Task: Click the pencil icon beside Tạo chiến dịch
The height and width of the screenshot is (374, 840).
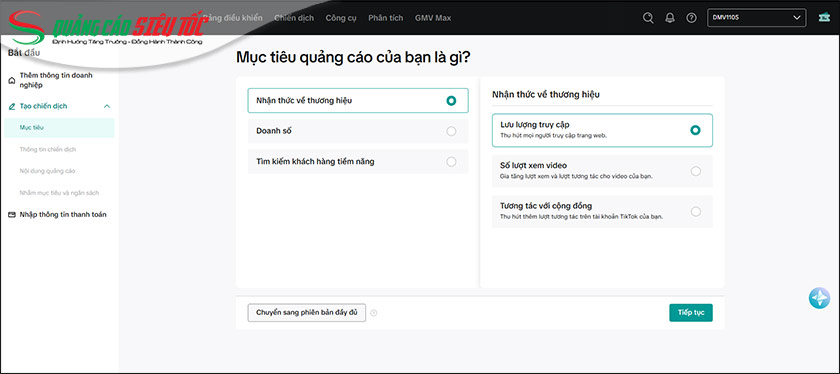Action: tap(12, 107)
